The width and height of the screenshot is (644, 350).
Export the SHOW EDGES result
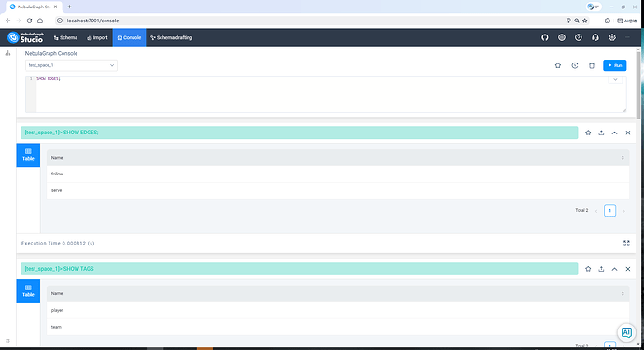(601, 133)
